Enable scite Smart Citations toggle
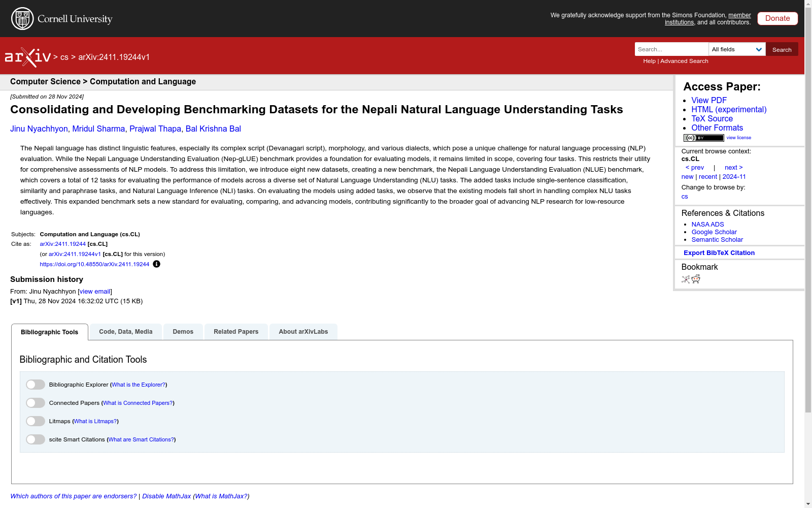 (36, 439)
